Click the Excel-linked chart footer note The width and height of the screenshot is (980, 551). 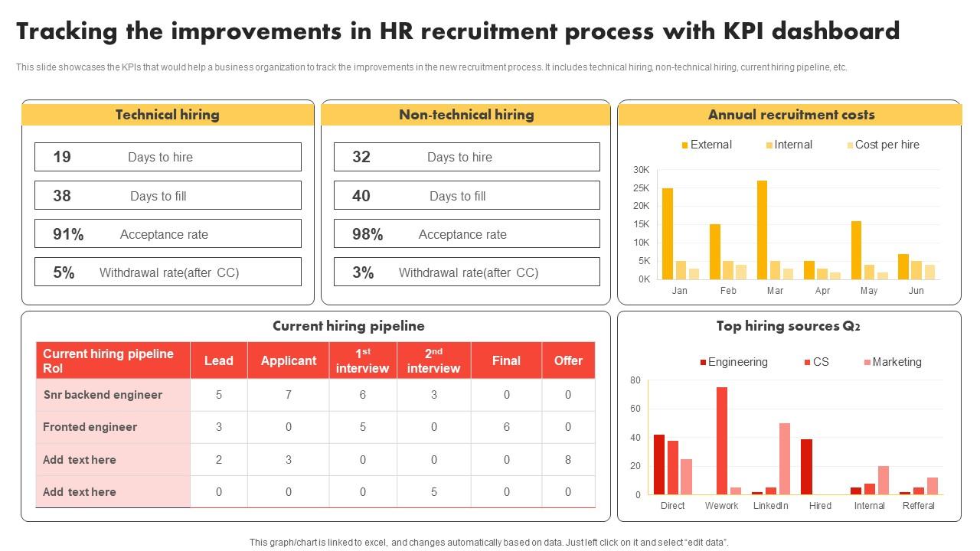tap(489, 542)
